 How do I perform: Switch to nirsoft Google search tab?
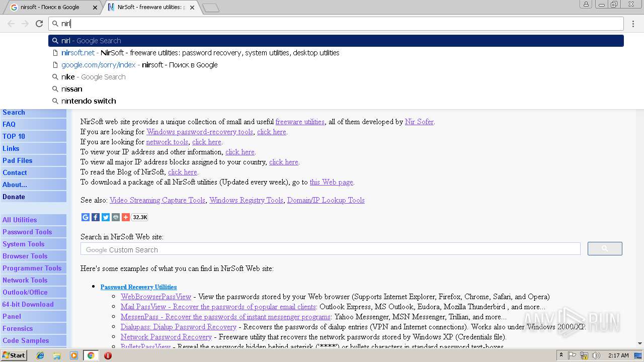click(x=53, y=8)
